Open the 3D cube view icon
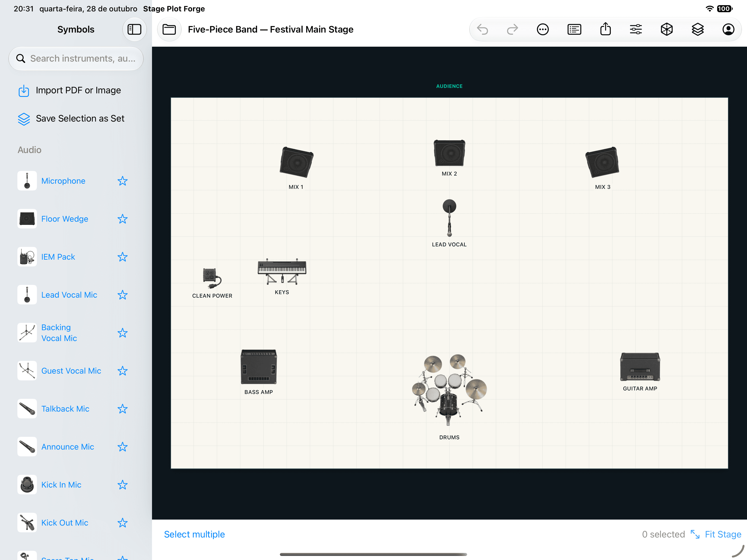 click(x=667, y=29)
